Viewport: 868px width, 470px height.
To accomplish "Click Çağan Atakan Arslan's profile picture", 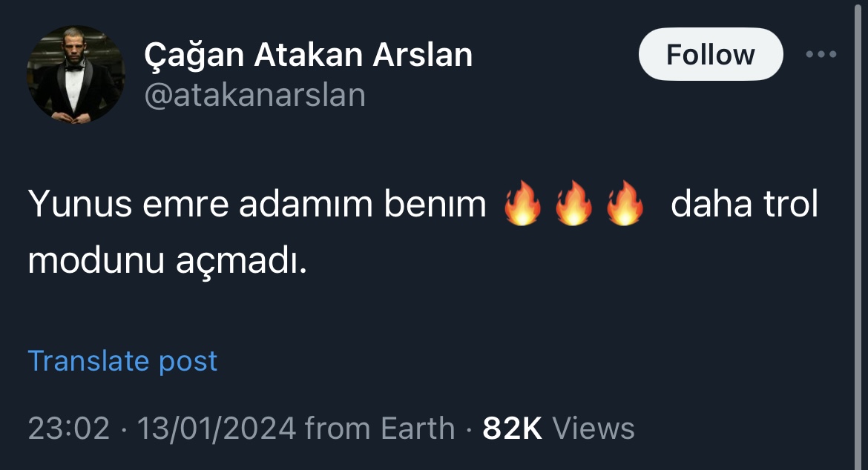I will click(76, 75).
